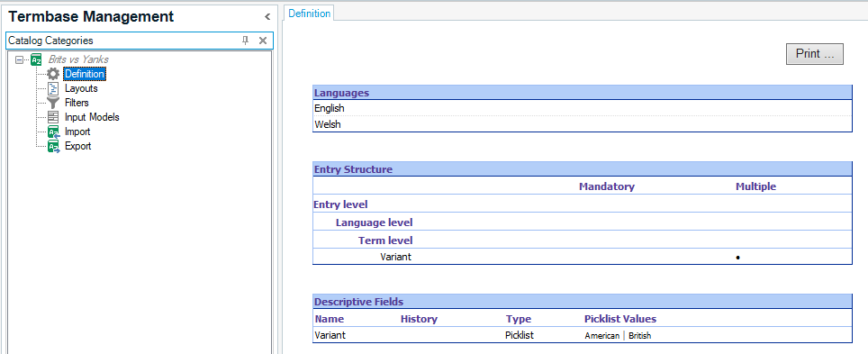Click the Type column header
The width and height of the screenshot is (868, 354).
[518, 319]
